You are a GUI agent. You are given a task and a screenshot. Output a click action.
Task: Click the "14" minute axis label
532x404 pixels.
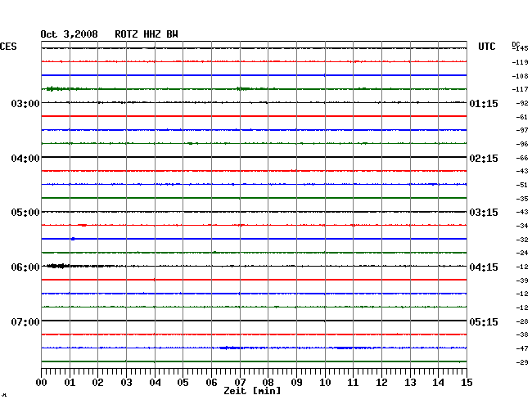pyautogui.click(x=438, y=383)
